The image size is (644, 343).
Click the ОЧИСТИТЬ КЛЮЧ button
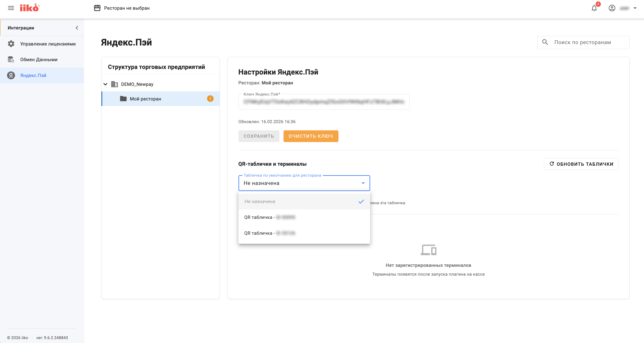click(311, 136)
